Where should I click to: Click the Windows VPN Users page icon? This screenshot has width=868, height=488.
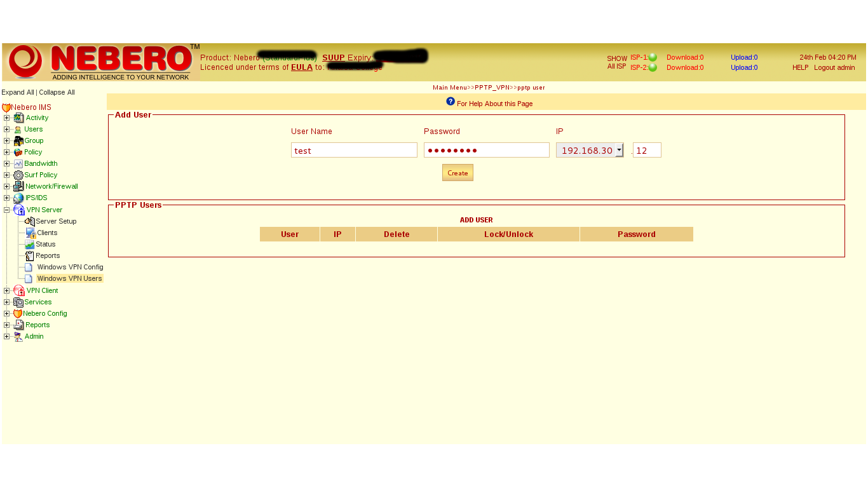coord(29,279)
